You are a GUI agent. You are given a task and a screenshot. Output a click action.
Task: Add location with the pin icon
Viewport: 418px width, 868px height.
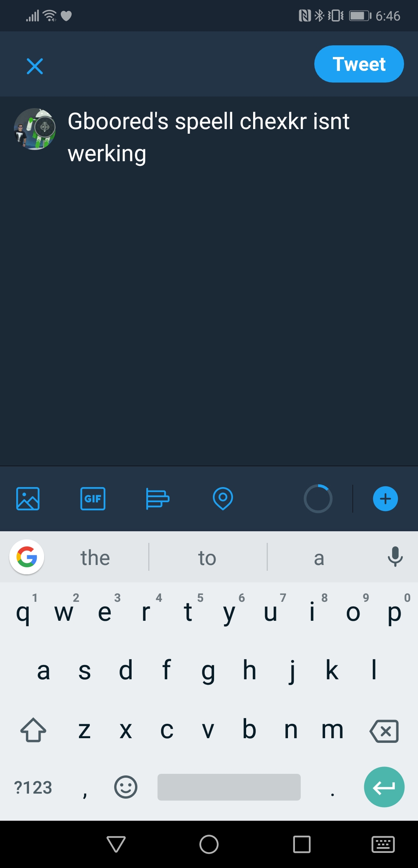pyautogui.click(x=223, y=499)
